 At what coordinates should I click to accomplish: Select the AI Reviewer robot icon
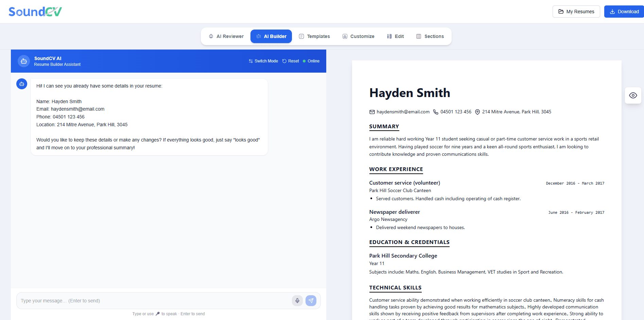(211, 36)
